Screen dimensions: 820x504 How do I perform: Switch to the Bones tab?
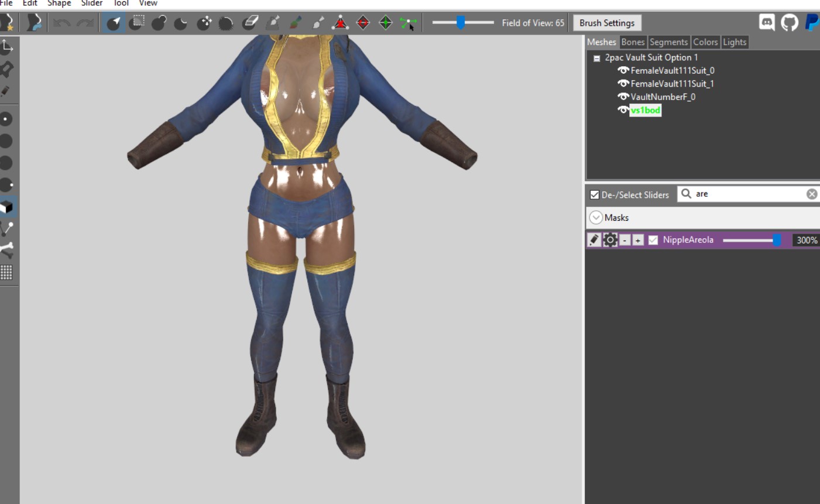633,42
